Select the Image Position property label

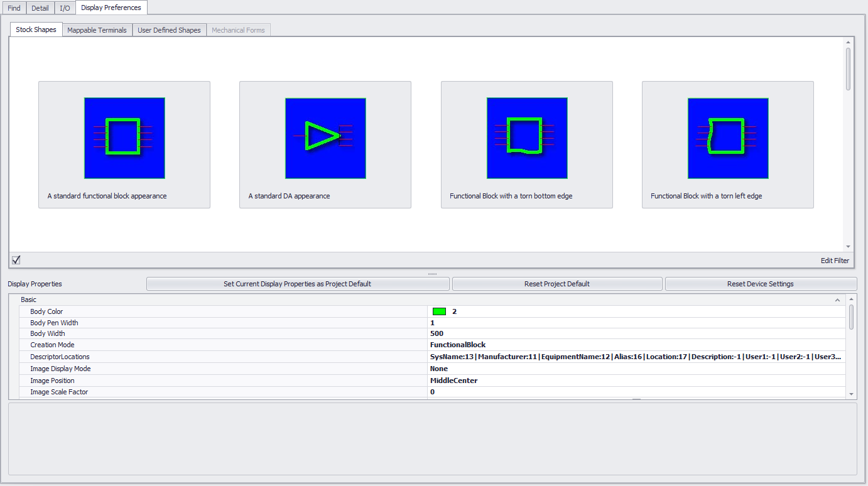point(52,381)
